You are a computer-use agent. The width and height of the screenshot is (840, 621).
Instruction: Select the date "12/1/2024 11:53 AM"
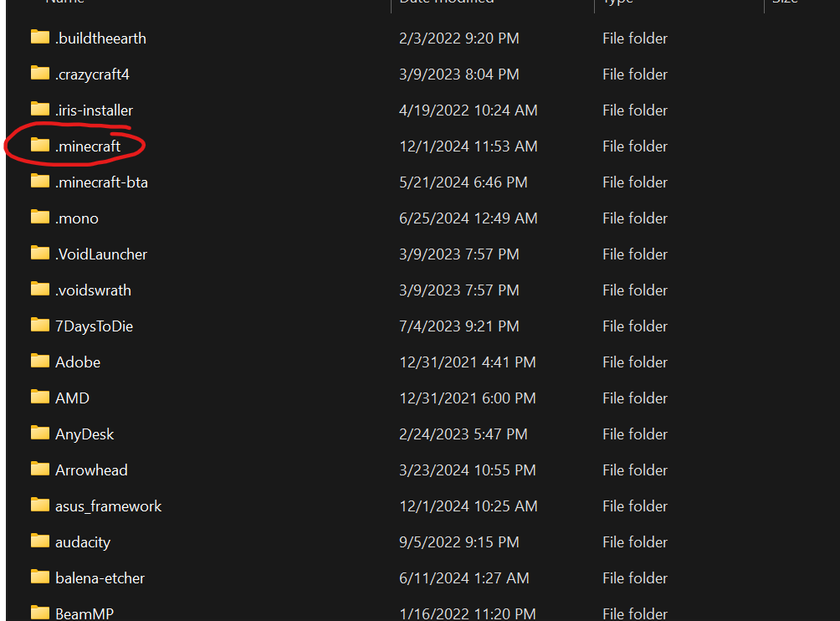[x=469, y=146]
